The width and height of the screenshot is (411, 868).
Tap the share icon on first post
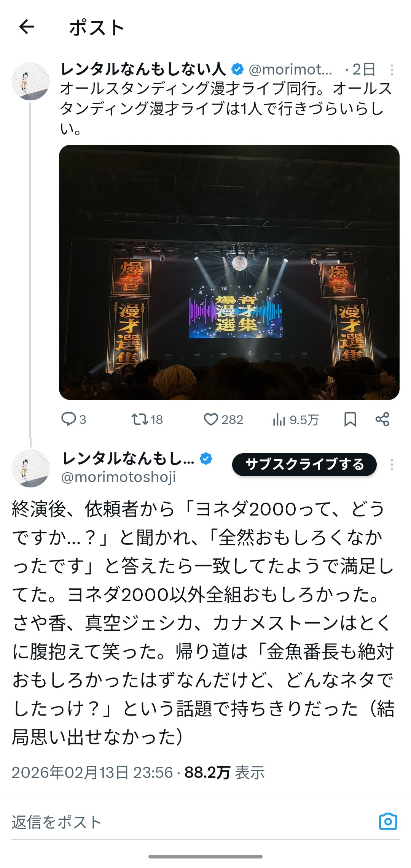click(x=382, y=419)
